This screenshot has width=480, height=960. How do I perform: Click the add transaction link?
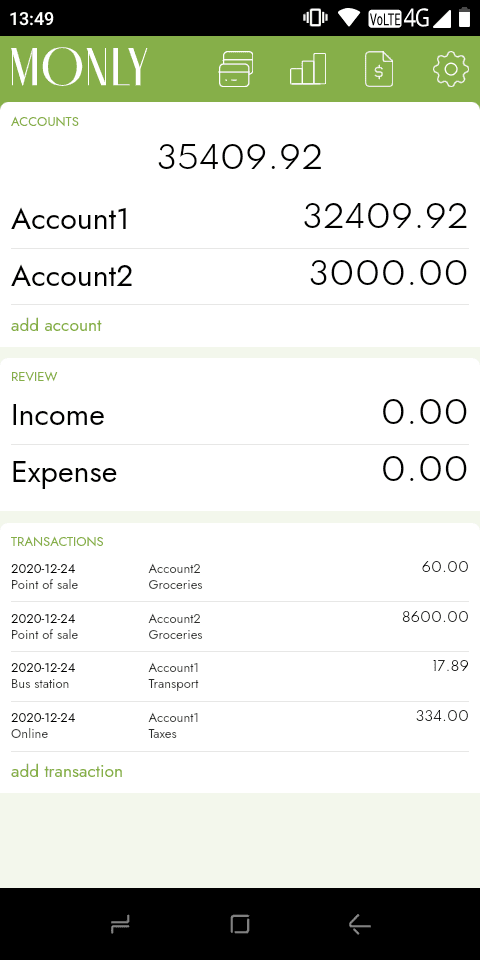pos(67,771)
